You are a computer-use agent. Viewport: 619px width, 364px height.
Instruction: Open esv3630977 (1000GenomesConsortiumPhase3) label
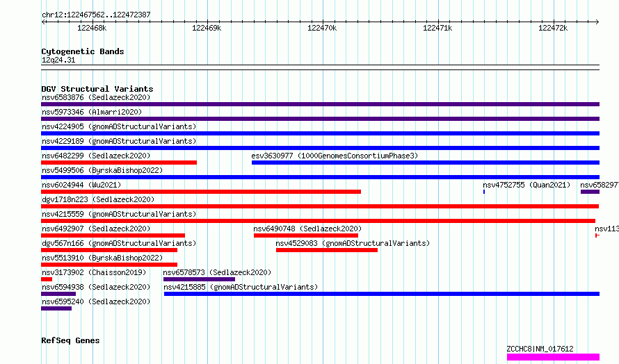[335, 156]
